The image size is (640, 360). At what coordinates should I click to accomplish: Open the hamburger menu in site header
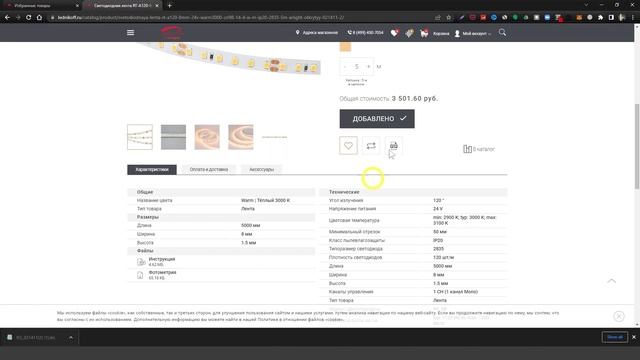(130, 33)
